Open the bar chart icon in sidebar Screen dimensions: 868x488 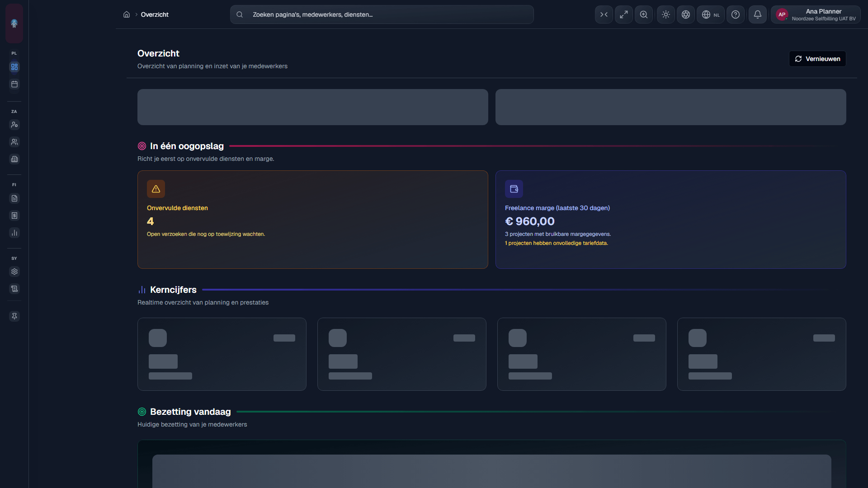[x=14, y=233]
